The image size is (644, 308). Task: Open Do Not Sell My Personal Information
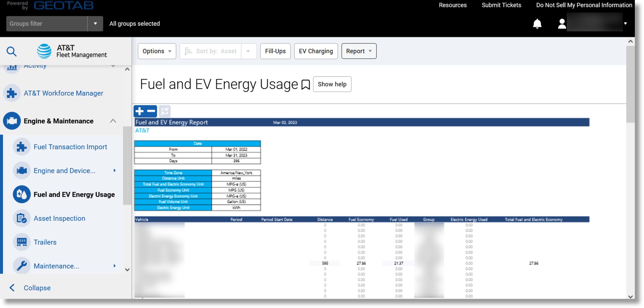click(x=584, y=5)
